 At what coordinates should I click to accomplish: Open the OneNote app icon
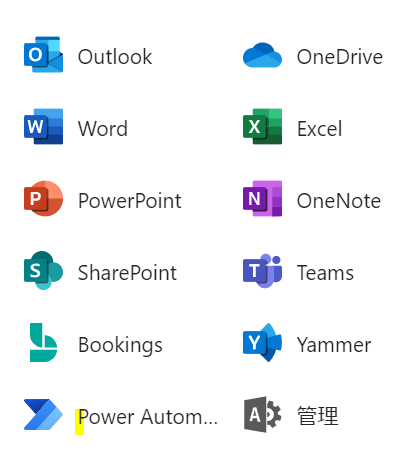point(262,198)
